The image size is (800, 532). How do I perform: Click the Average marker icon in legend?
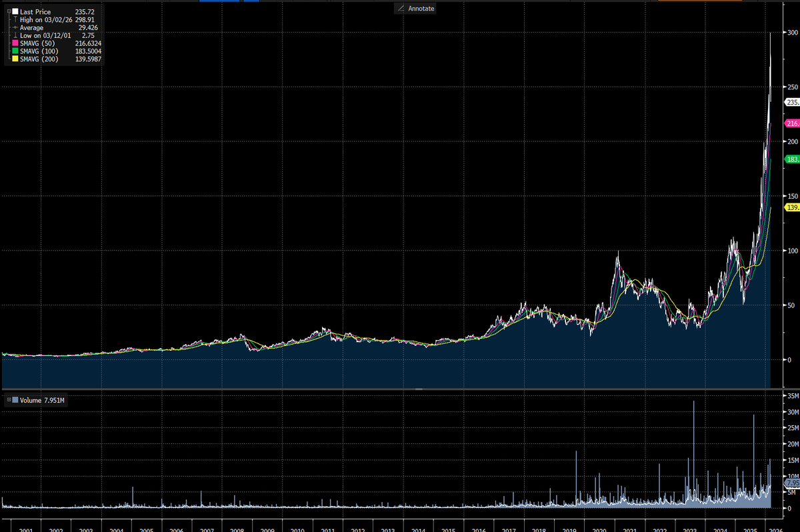(x=15, y=28)
